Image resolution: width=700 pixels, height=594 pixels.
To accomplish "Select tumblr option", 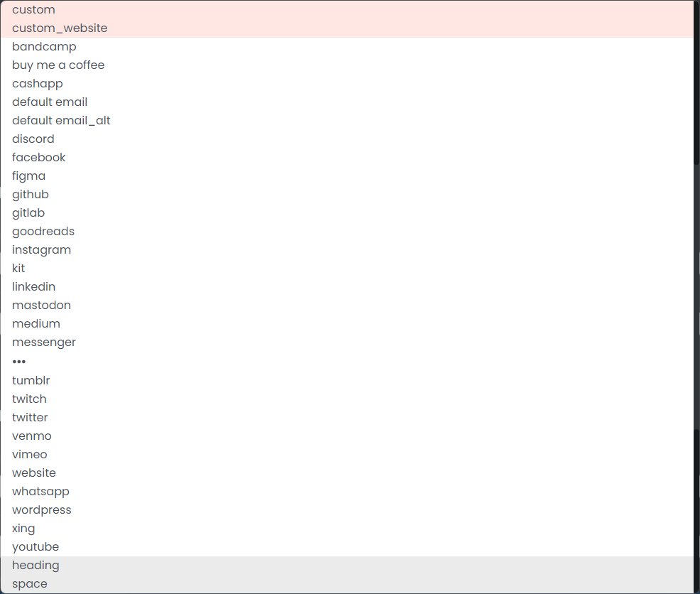I will pyautogui.click(x=347, y=380).
